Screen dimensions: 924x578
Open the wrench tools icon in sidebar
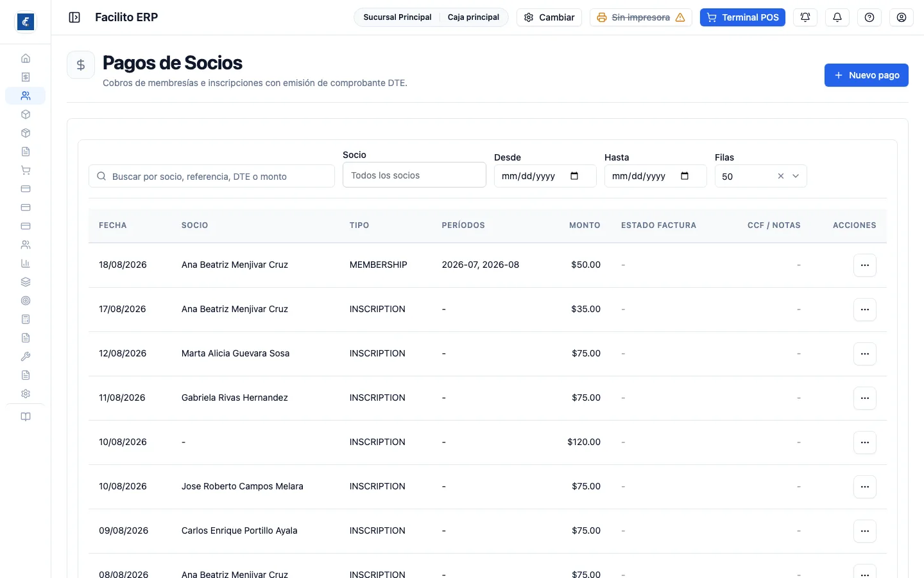(26, 356)
